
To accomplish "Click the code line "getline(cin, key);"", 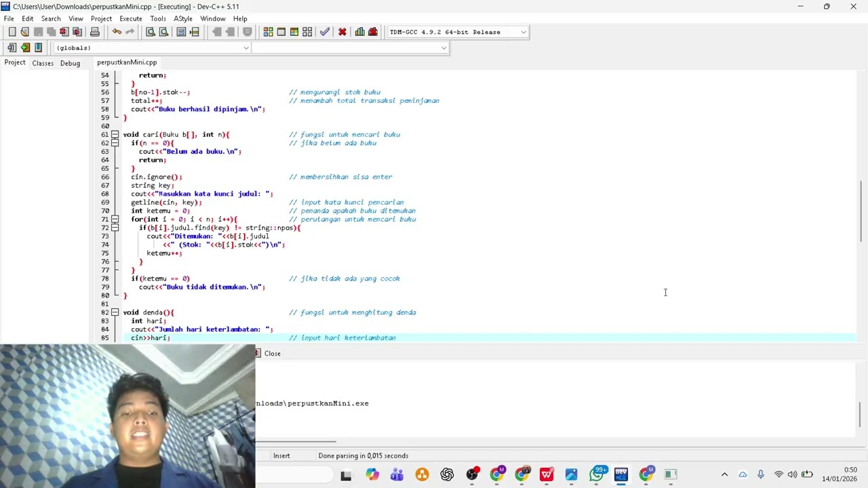I will pyautogui.click(x=166, y=202).
